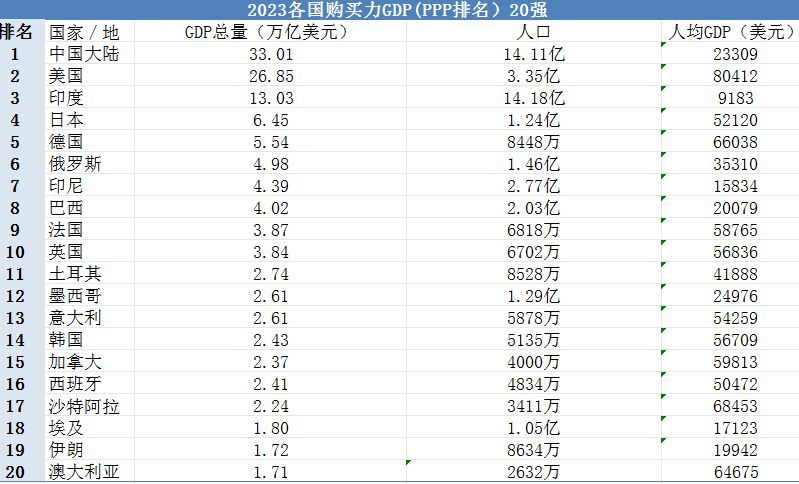Select the 沙特阿拉 per capita GDP 68453
The width and height of the screenshot is (799, 484).
(x=730, y=406)
